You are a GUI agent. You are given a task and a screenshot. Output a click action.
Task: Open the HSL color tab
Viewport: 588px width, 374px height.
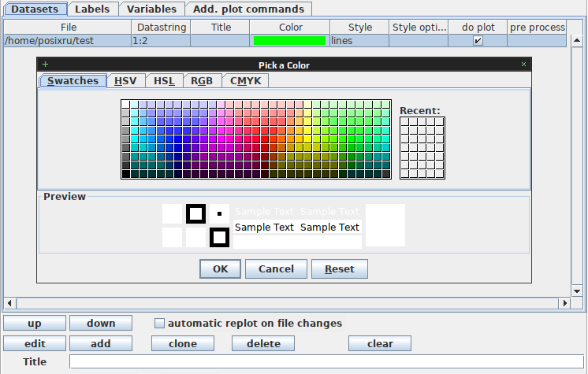click(x=164, y=81)
